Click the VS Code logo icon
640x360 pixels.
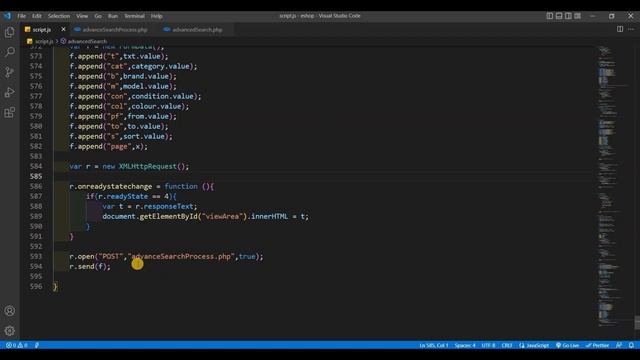pos(7,16)
